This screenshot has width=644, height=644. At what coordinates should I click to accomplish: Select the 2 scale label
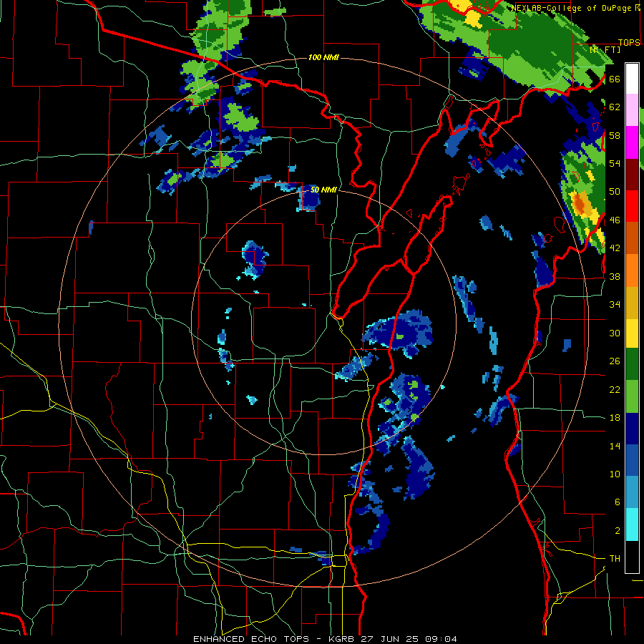click(617, 530)
